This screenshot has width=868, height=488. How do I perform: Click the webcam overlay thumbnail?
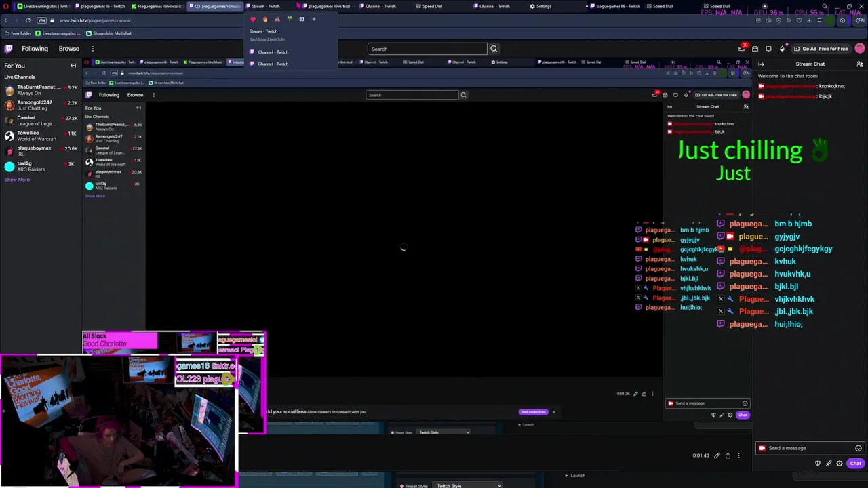119,420
